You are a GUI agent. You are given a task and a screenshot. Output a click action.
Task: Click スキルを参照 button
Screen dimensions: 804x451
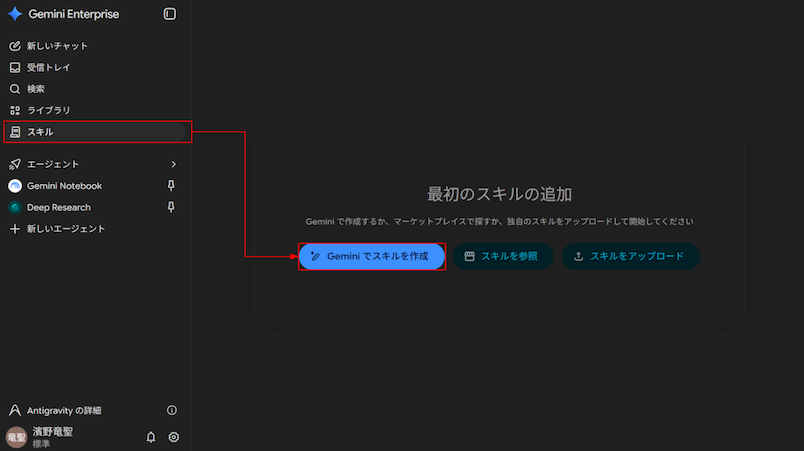tap(502, 256)
